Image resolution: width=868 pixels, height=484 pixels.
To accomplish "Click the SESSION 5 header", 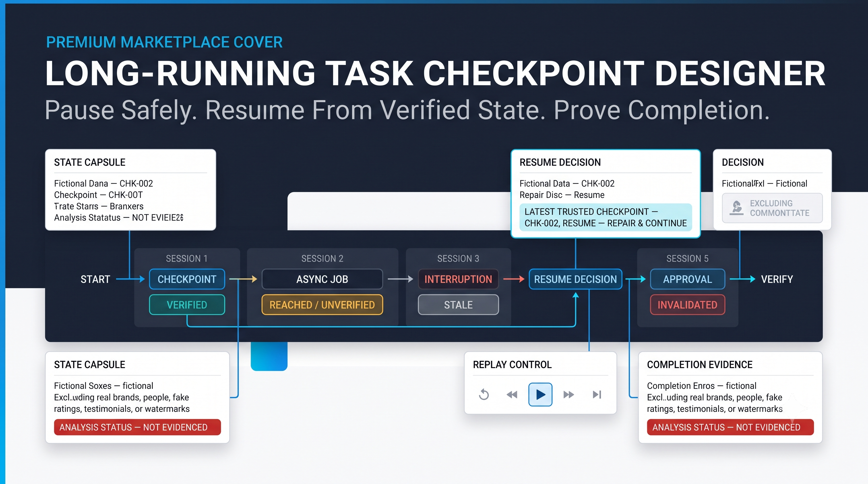I will point(687,258).
